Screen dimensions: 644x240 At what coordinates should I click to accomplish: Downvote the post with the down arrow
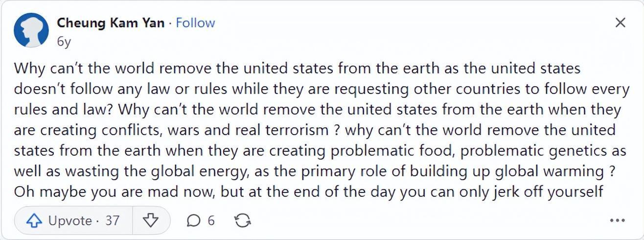[151, 221]
